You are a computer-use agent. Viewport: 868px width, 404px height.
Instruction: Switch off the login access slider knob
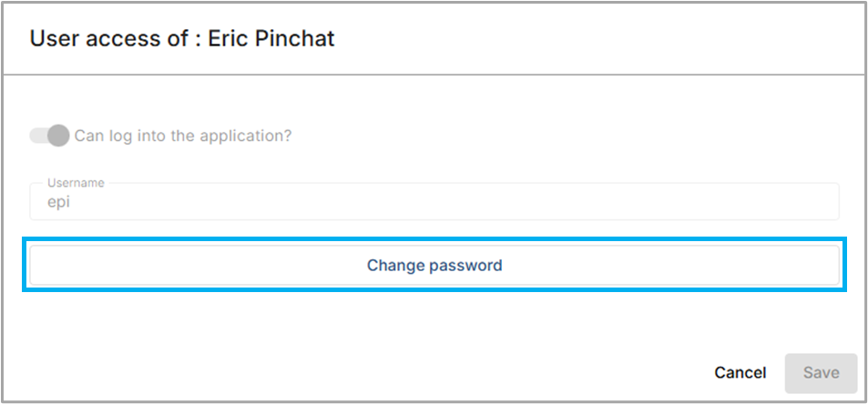point(58,136)
